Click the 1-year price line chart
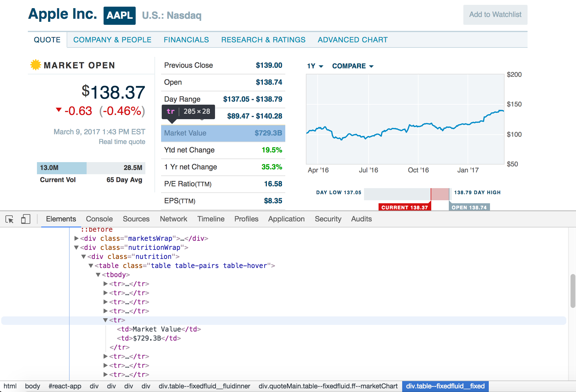Image resolution: width=576 pixels, height=392 pixels. coord(405,119)
